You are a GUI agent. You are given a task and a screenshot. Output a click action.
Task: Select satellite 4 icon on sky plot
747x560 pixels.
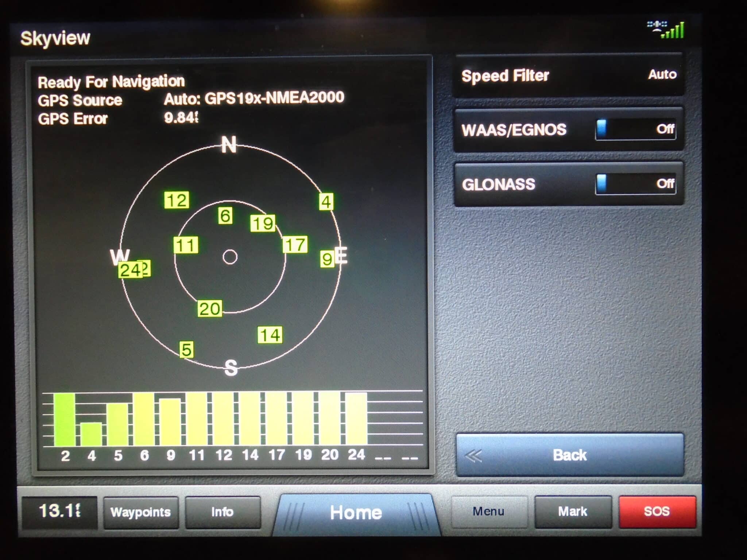(326, 202)
